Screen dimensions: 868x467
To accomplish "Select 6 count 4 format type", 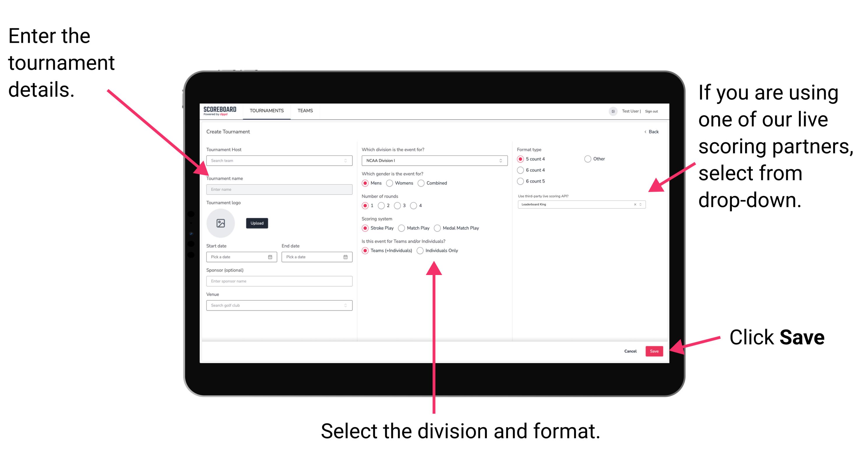I will 521,170.
